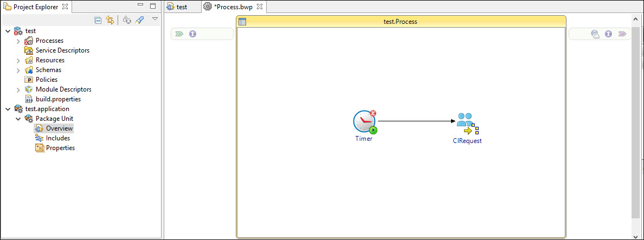The width and height of the screenshot is (644, 240).
Task: Close the Project Explorer tab
Action: click(65, 7)
